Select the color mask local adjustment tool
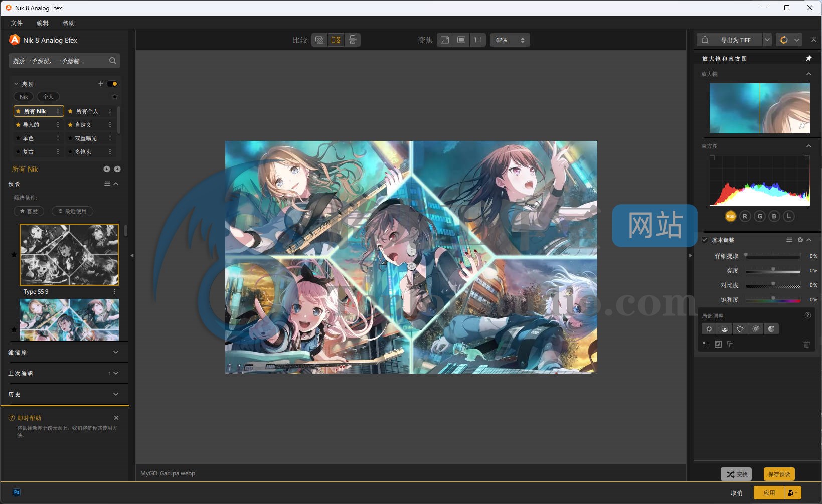The width and height of the screenshot is (822, 504). pyautogui.click(x=771, y=329)
